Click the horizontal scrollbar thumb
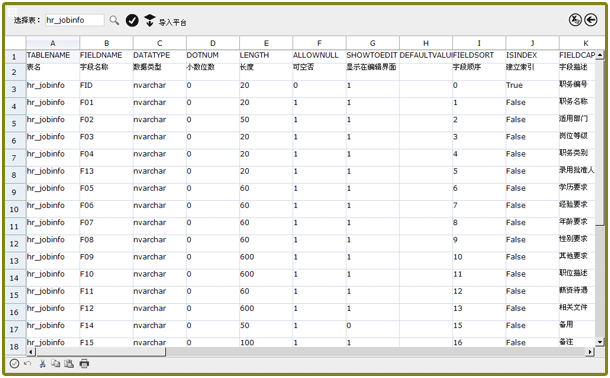610x378 pixels. (x=100, y=352)
